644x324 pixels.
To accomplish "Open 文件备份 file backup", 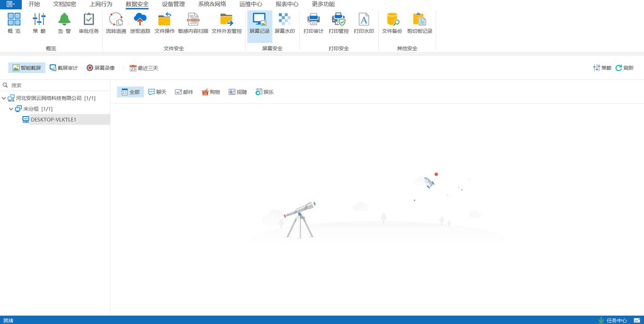I will click(x=392, y=24).
